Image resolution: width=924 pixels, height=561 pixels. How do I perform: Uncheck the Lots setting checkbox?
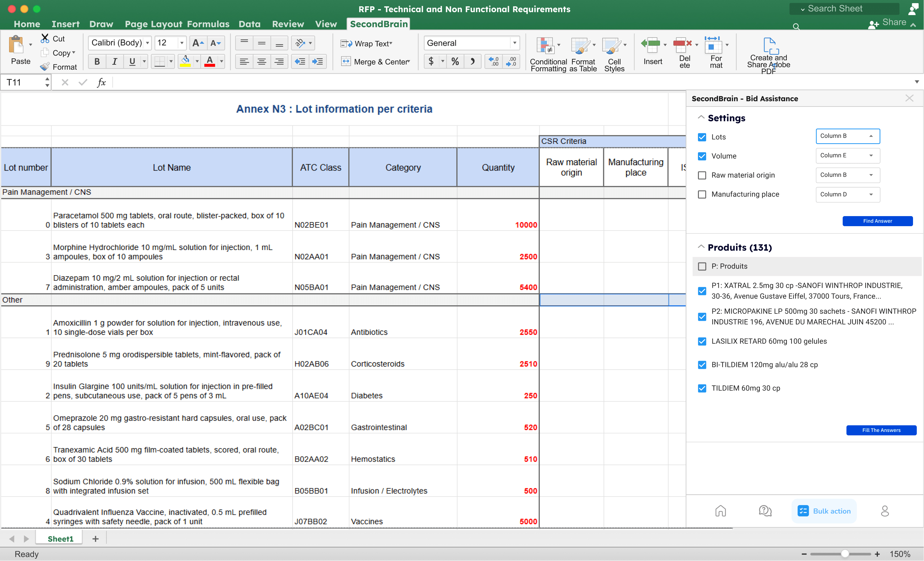pos(702,137)
